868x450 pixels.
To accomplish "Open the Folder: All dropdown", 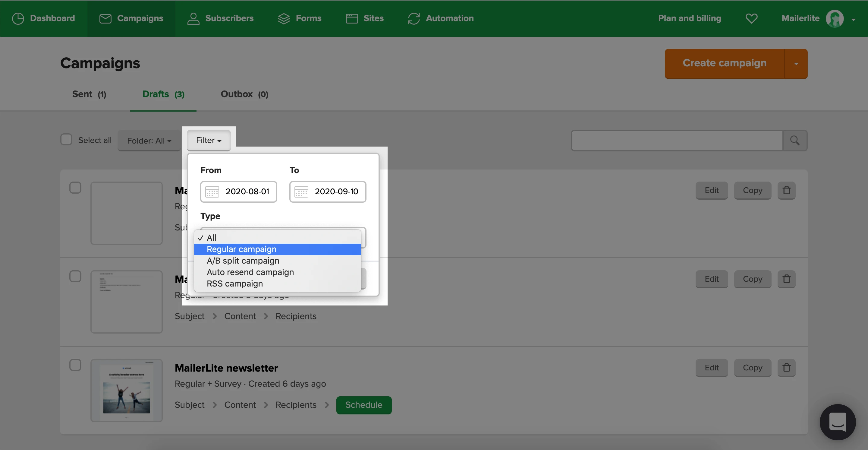I will point(149,141).
